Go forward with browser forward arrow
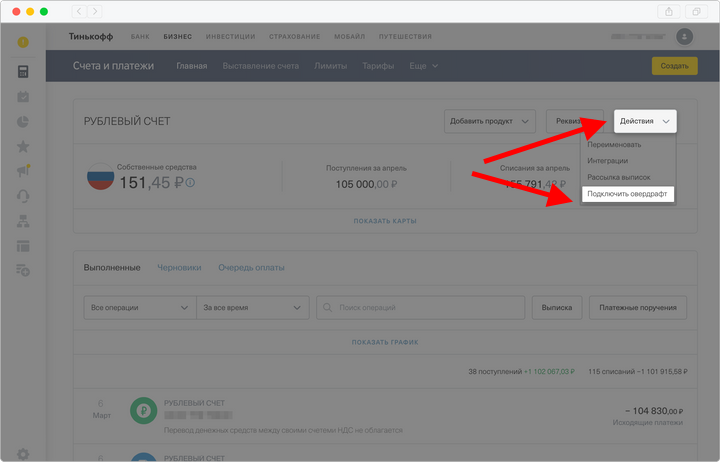 coord(95,11)
